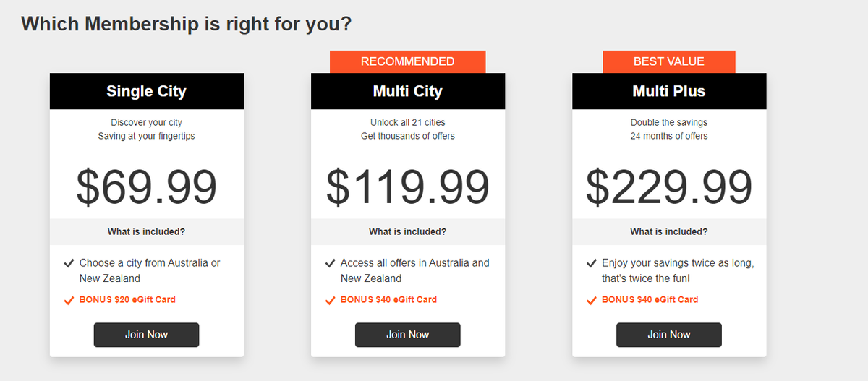The image size is (868, 381).
Task: Click the RECOMMENDED orange badge
Action: (408, 61)
